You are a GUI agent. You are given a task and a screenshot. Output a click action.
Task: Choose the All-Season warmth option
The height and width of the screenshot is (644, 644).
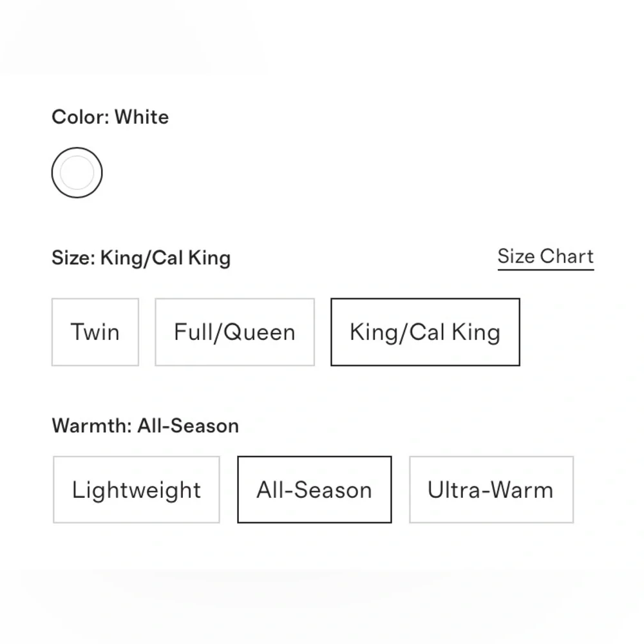(314, 489)
